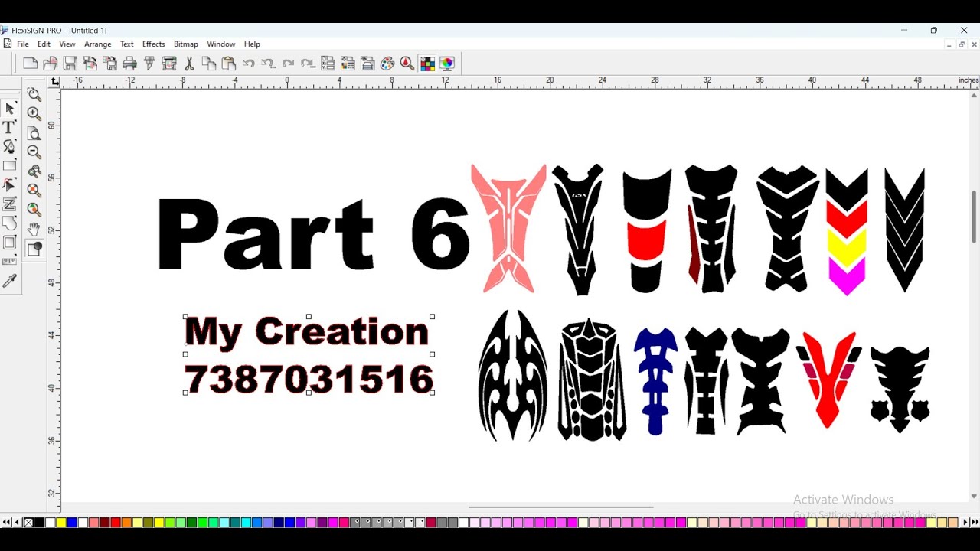
Task: Click the scroll up arrow on canvas
Action: click(974, 95)
